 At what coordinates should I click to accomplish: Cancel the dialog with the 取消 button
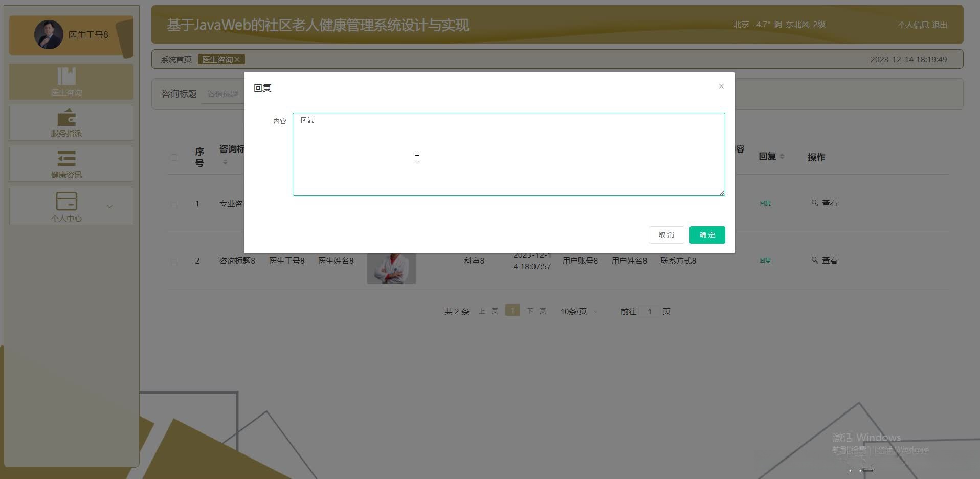tap(666, 235)
